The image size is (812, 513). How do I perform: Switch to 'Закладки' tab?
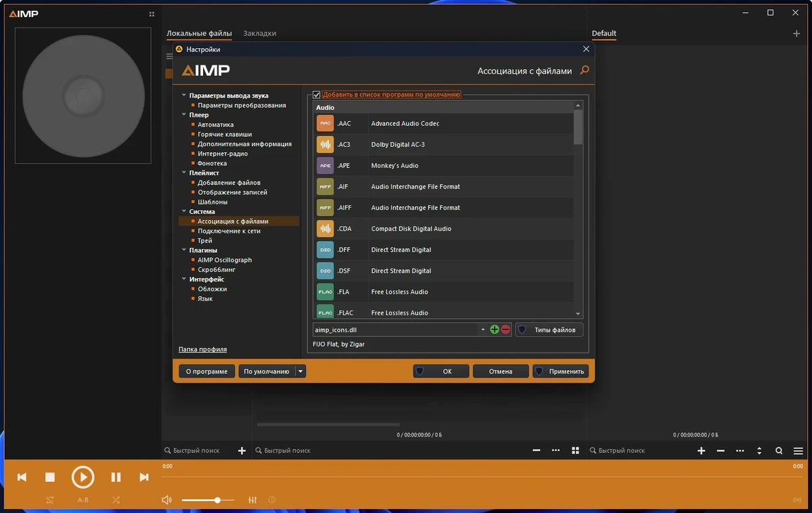coord(260,33)
